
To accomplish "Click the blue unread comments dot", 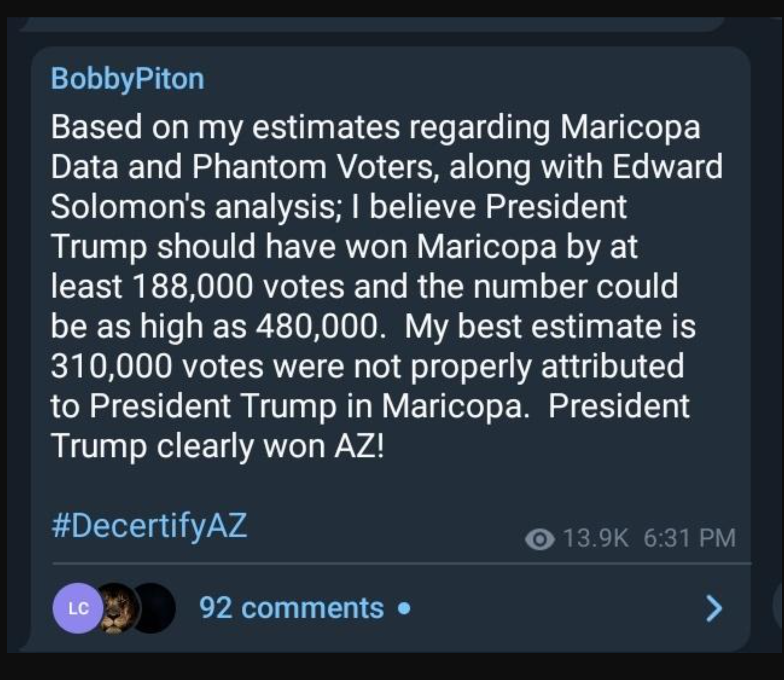I will (405, 608).
